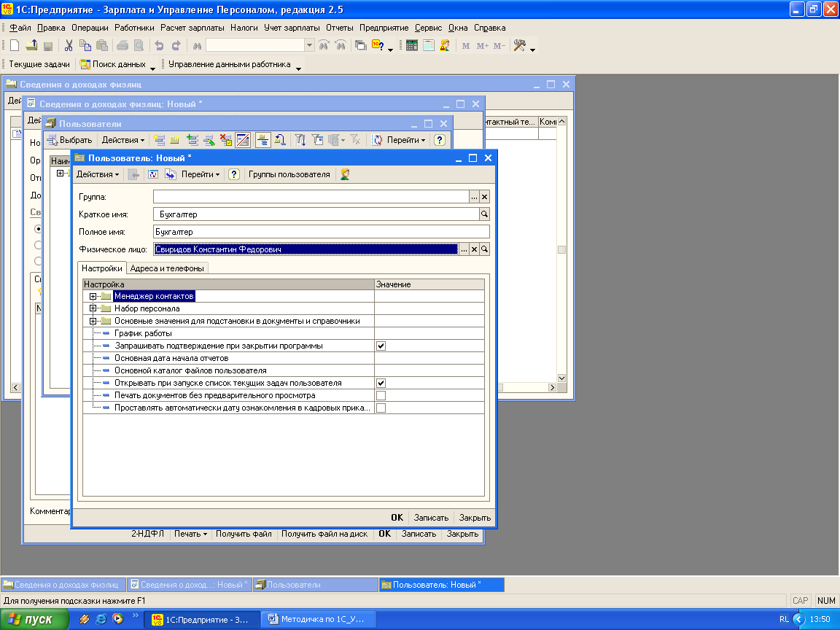Expand the Набор персонала tree node
This screenshot has height=630, width=840.
(93, 308)
